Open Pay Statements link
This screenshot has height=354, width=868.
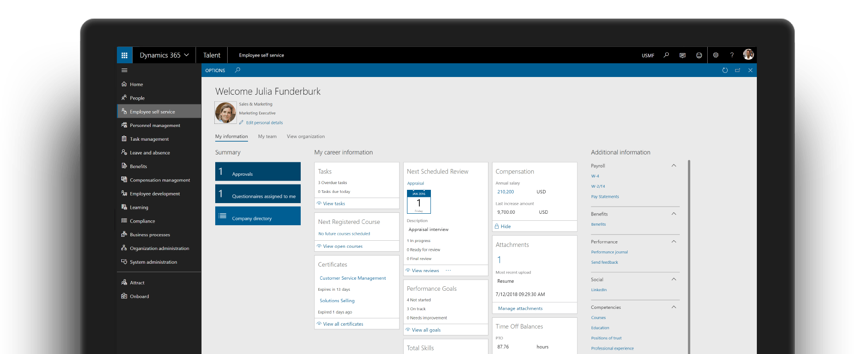pyautogui.click(x=605, y=196)
